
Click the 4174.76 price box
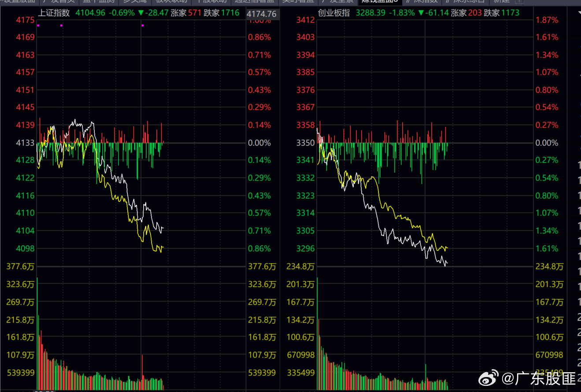(262, 14)
